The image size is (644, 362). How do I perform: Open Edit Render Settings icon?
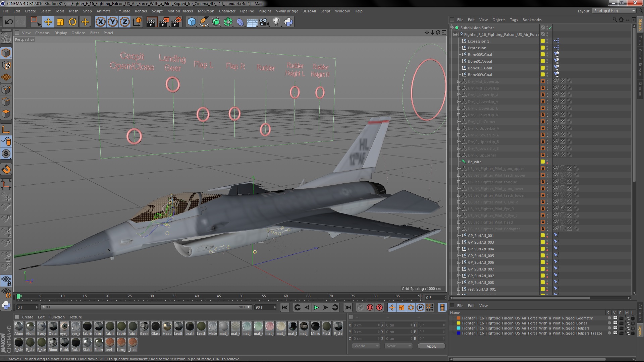click(176, 22)
